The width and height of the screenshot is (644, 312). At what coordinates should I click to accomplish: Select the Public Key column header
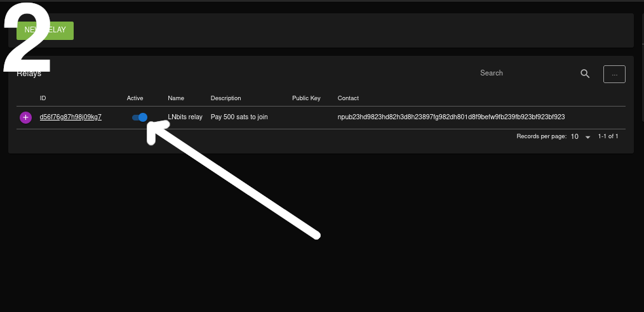click(306, 98)
